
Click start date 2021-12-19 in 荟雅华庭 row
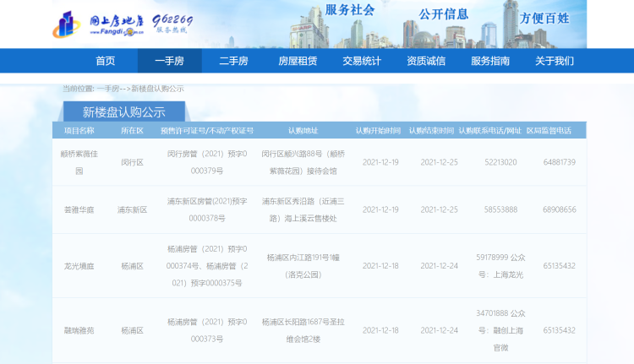tap(380, 209)
